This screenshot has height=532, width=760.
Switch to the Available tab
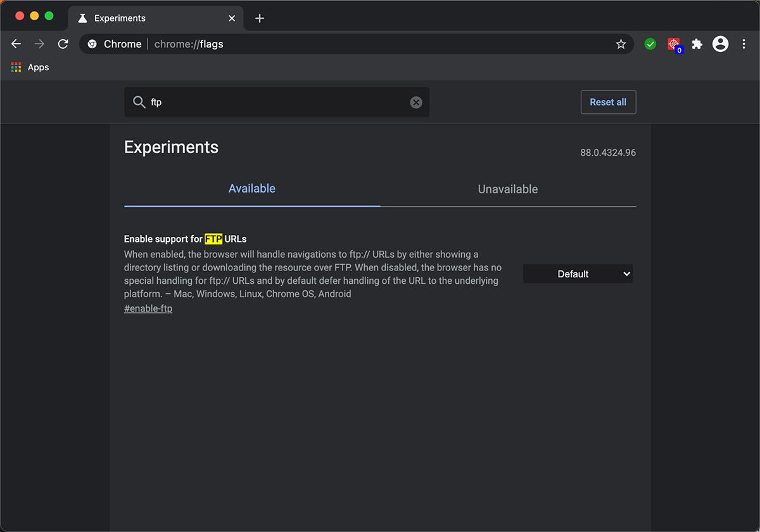tap(252, 189)
